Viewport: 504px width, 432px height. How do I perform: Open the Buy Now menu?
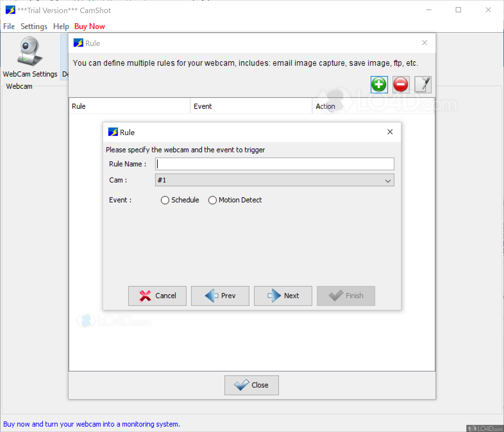coord(90,26)
